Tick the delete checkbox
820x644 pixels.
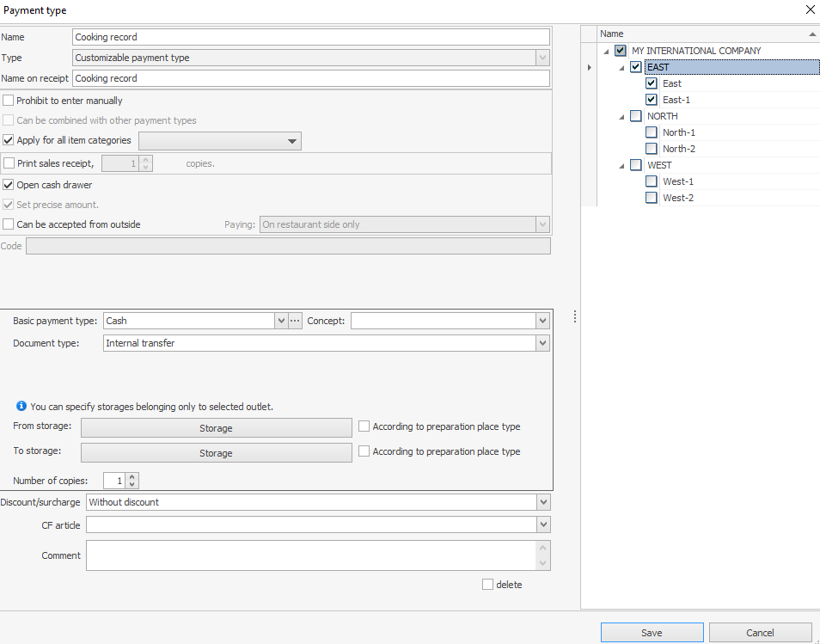click(488, 585)
